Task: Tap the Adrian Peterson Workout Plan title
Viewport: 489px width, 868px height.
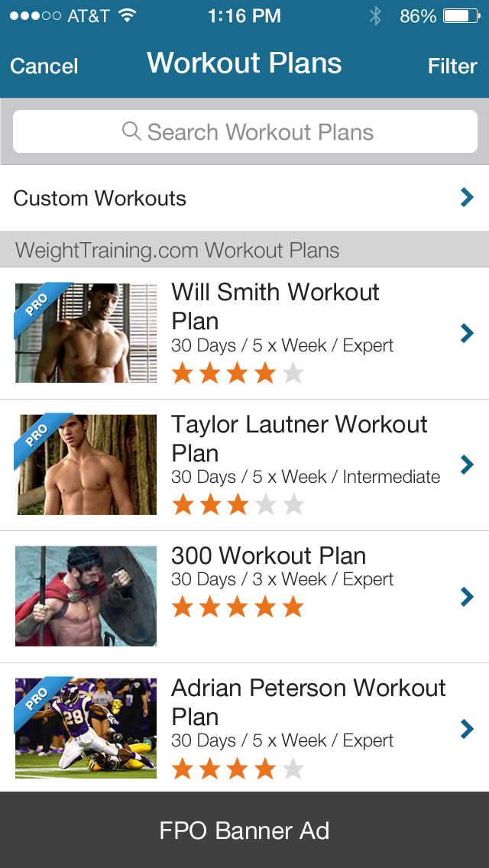Action: click(x=308, y=701)
